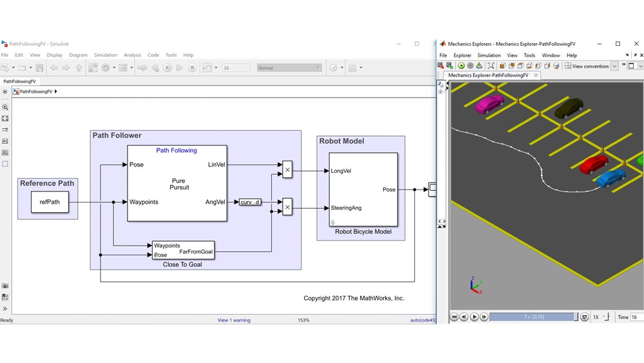
Task: Click the Save model icon
Action: (x=39, y=68)
